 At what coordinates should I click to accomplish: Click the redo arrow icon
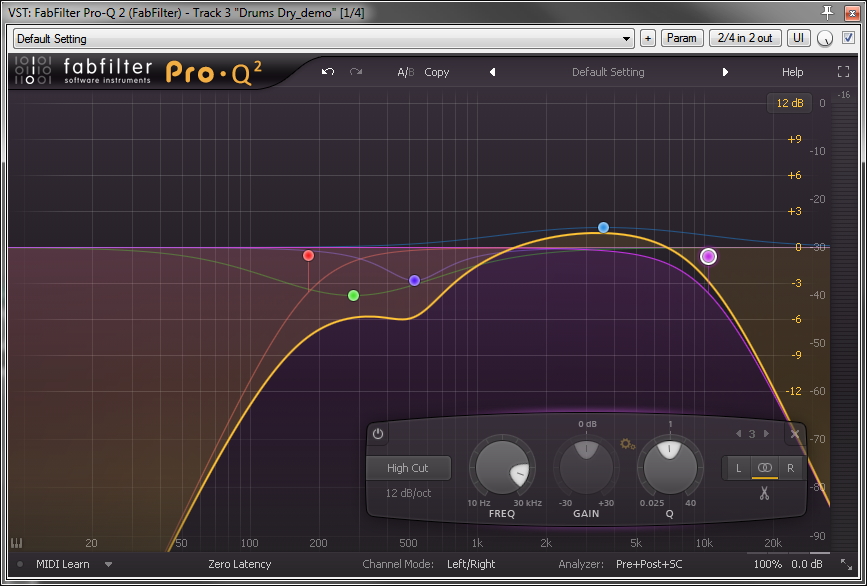tap(356, 72)
